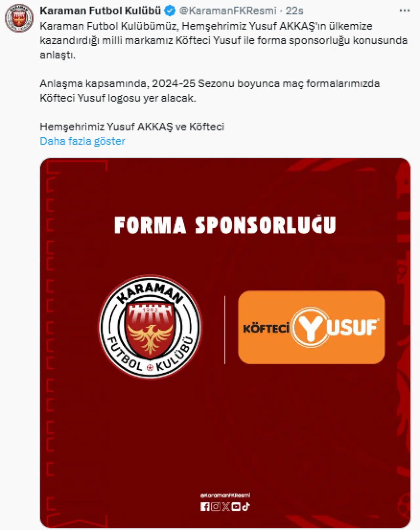Click the X logo icon in the image footer

tap(226, 507)
